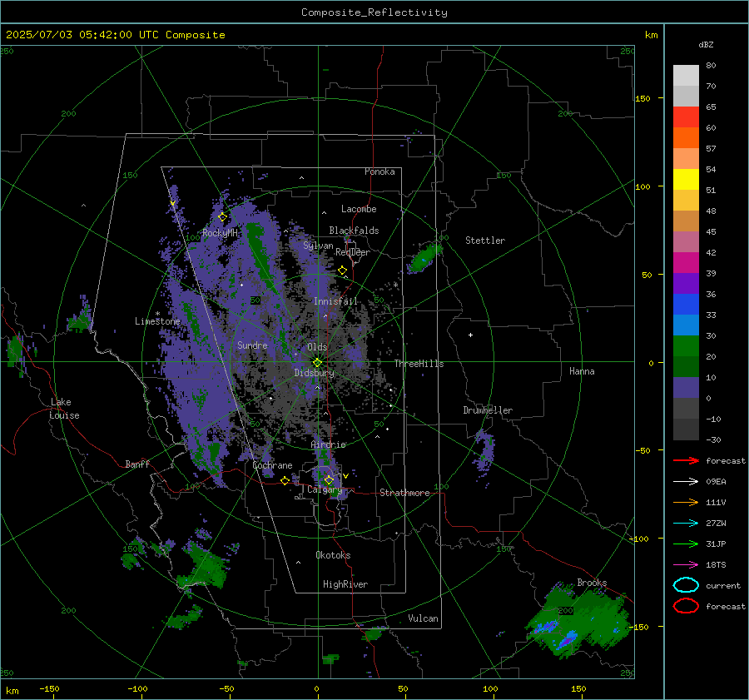Image resolution: width=749 pixels, height=700 pixels.
Task: Click the Stettler city label
Action: click(485, 241)
